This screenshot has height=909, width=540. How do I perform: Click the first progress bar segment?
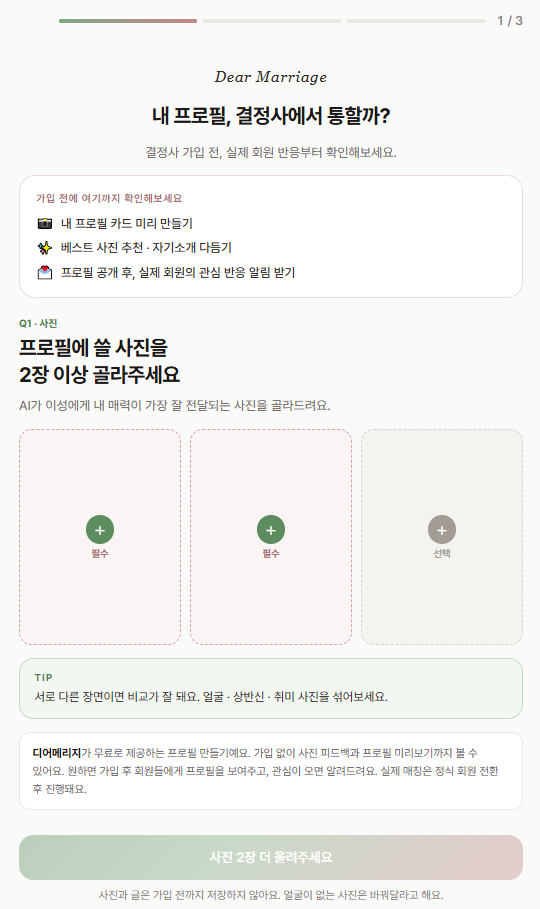click(128, 21)
